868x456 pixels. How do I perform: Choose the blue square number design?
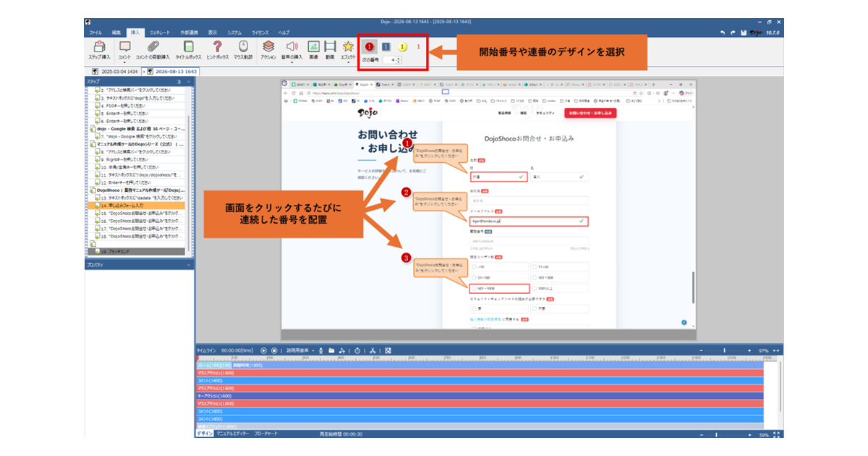[386, 47]
